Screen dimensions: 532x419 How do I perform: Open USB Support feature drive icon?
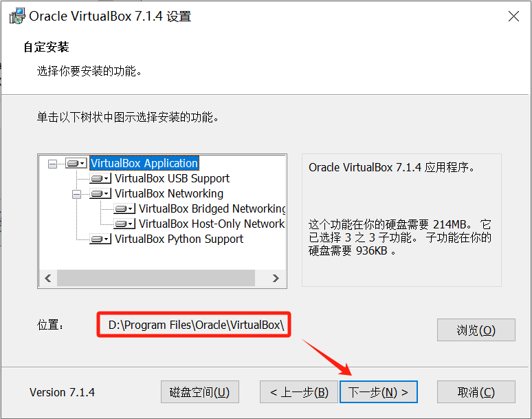coord(100,178)
